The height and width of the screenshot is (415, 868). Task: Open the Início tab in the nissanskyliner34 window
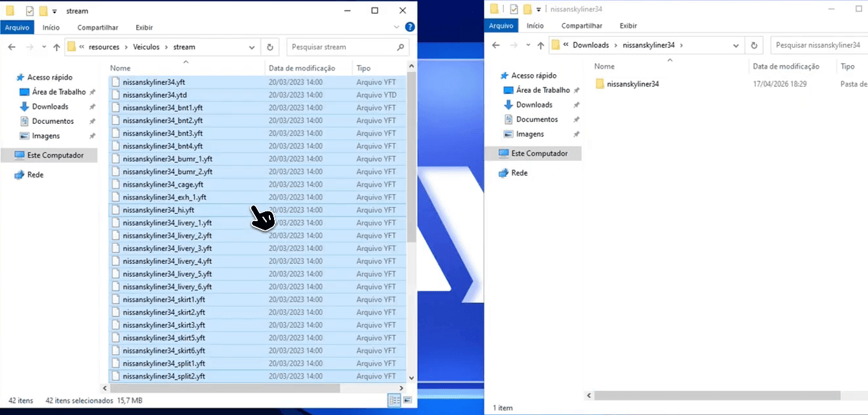[x=535, y=25]
